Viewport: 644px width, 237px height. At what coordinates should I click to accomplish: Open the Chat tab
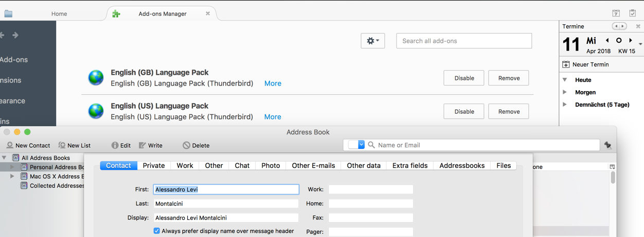click(242, 165)
